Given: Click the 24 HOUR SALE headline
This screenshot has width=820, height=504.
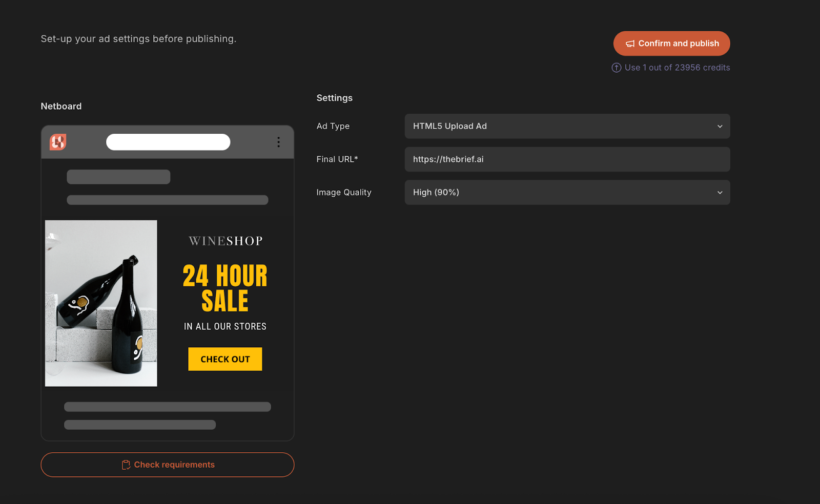Looking at the screenshot, I should [225, 288].
